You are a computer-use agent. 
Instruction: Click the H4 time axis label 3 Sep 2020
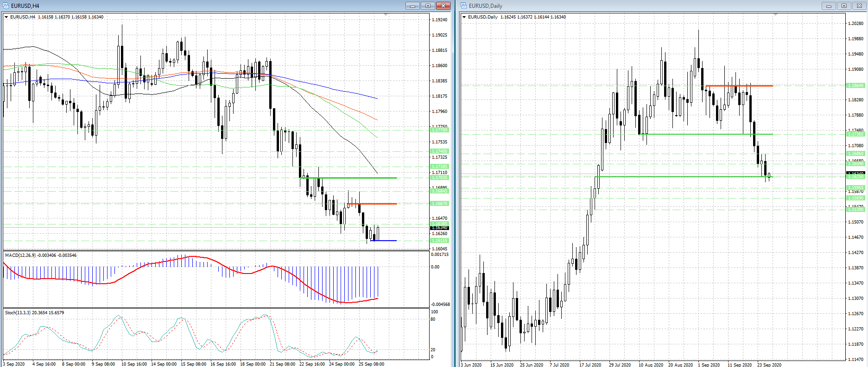pyautogui.click(x=14, y=364)
